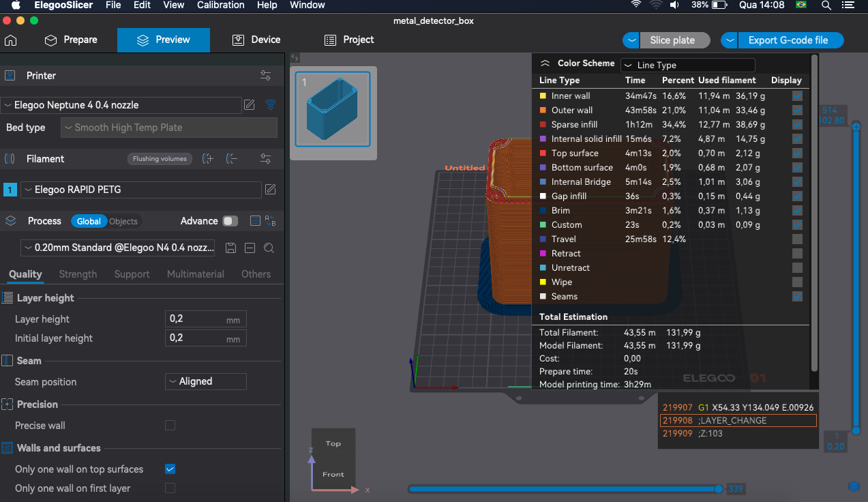The image size is (868, 502).
Task: Click the add filament plus icon
Action: 209,159
